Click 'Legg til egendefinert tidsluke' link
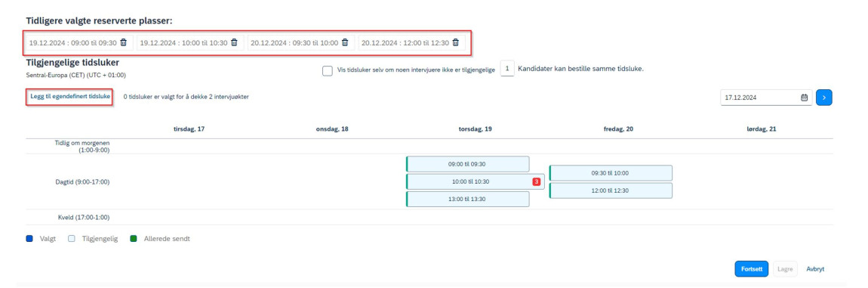The image size is (868, 288). coord(70,97)
